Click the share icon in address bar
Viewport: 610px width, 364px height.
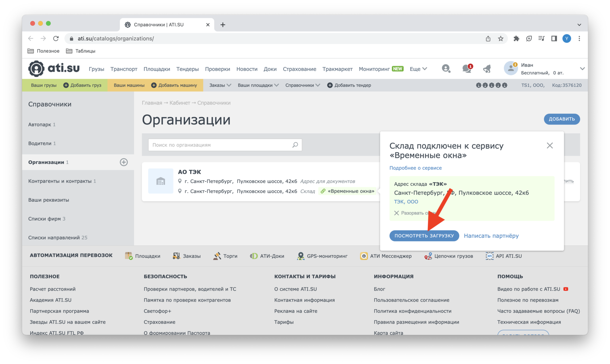(488, 38)
